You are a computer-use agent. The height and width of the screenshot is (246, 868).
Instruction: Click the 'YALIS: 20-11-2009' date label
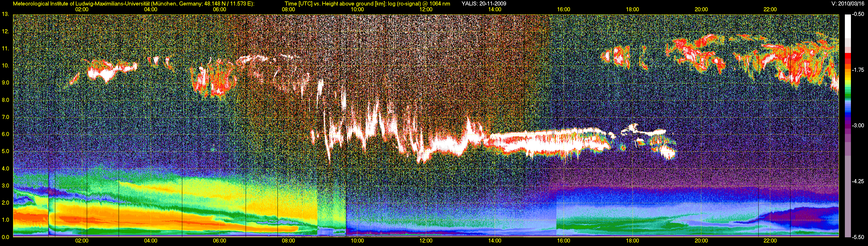click(484, 4)
